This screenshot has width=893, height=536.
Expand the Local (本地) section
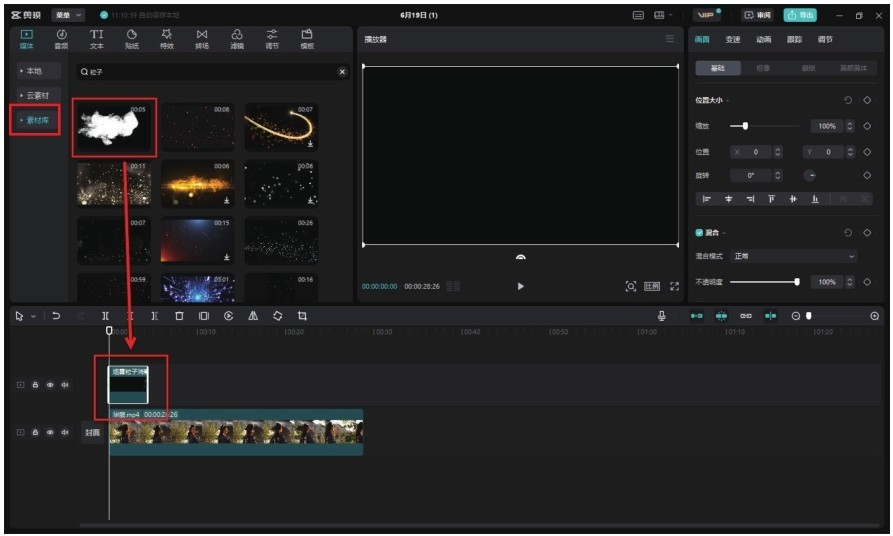pyautogui.click(x=38, y=71)
